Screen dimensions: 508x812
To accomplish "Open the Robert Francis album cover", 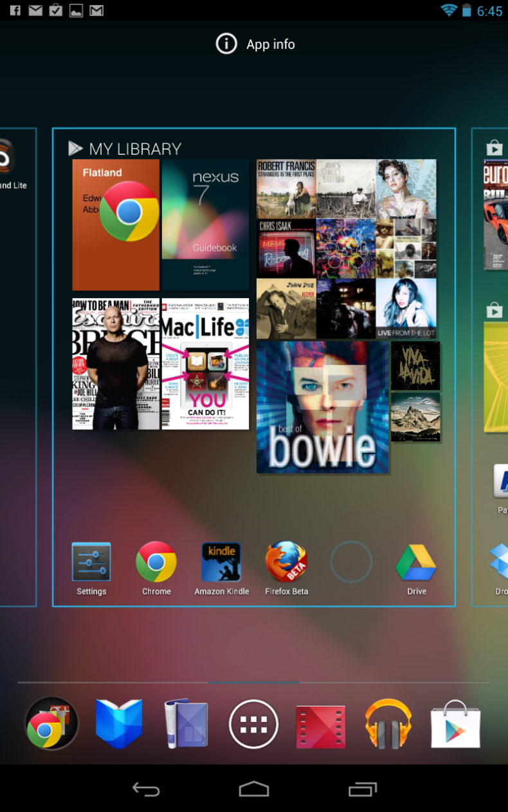I will pyautogui.click(x=286, y=189).
